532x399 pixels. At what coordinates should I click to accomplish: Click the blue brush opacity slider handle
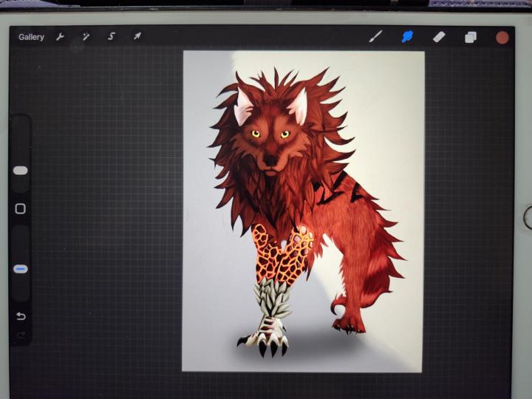point(21,269)
